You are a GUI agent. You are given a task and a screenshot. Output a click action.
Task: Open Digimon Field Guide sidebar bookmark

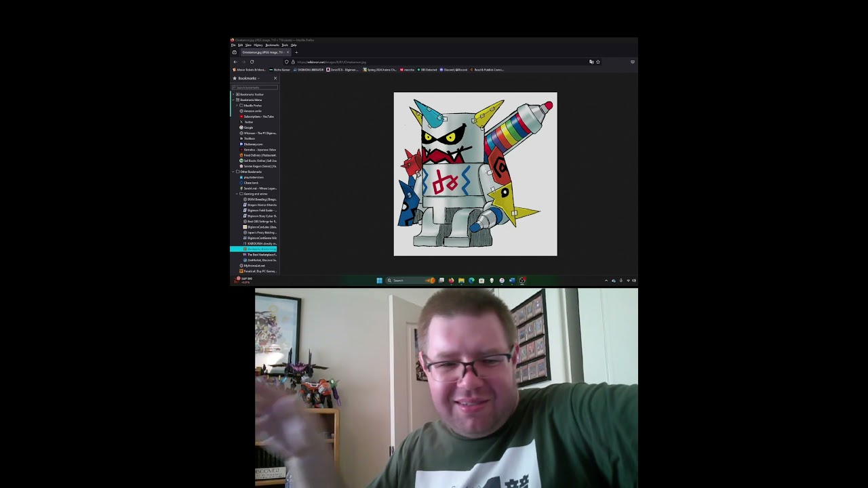(260, 210)
